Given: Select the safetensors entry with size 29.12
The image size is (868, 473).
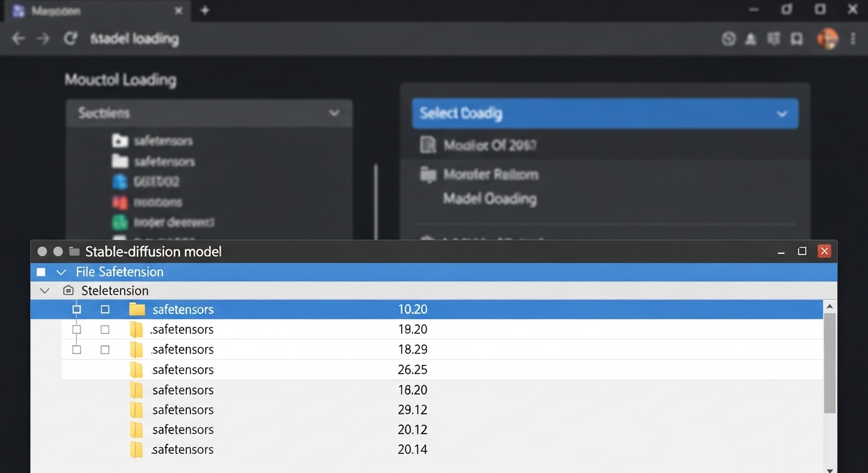Looking at the screenshot, I should click(x=183, y=410).
